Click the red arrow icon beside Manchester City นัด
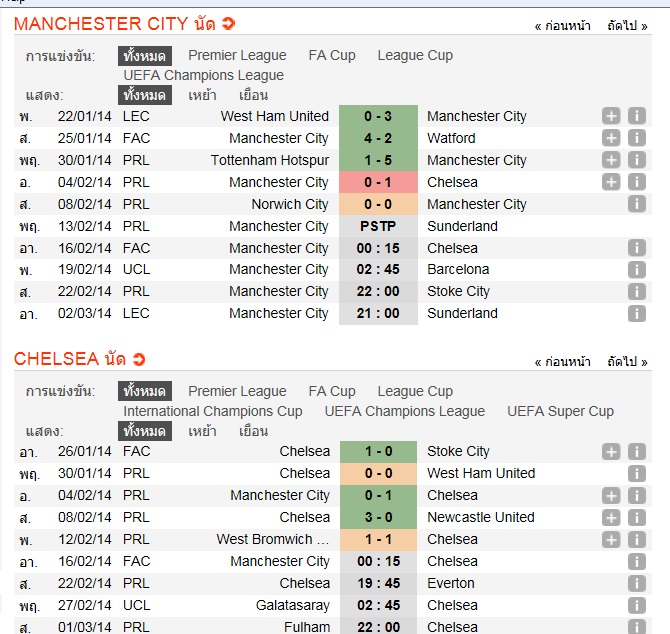Screen dimensions: 670x634 point(229,24)
